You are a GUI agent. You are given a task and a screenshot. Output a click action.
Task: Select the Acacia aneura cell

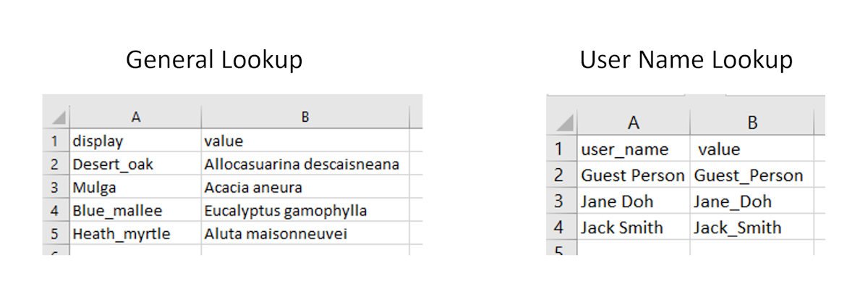(305, 188)
